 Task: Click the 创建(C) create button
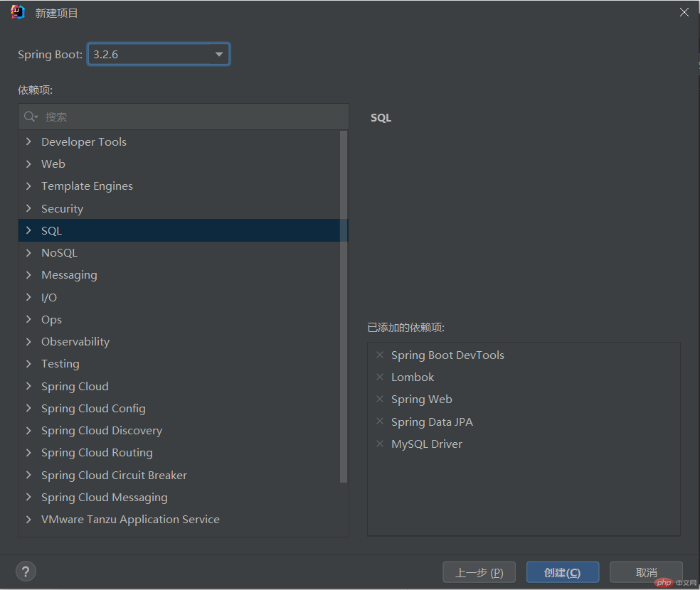[x=563, y=572]
